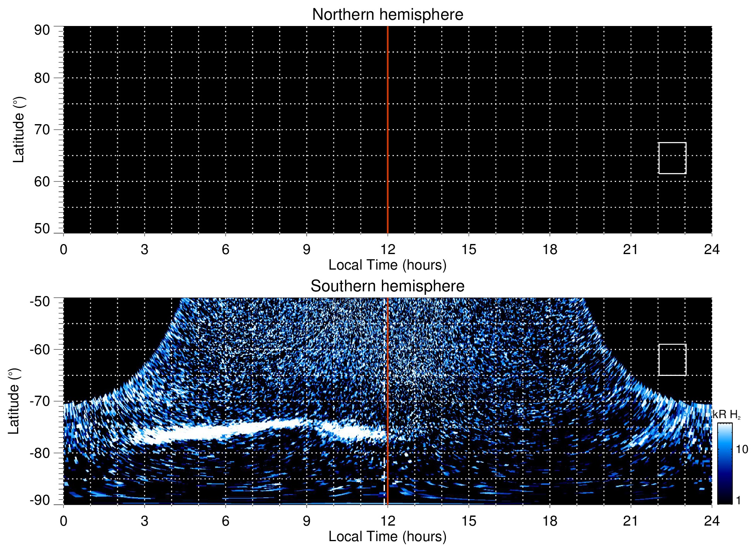Click the kR H2 color bar label
756x552 pixels.
[727, 415]
